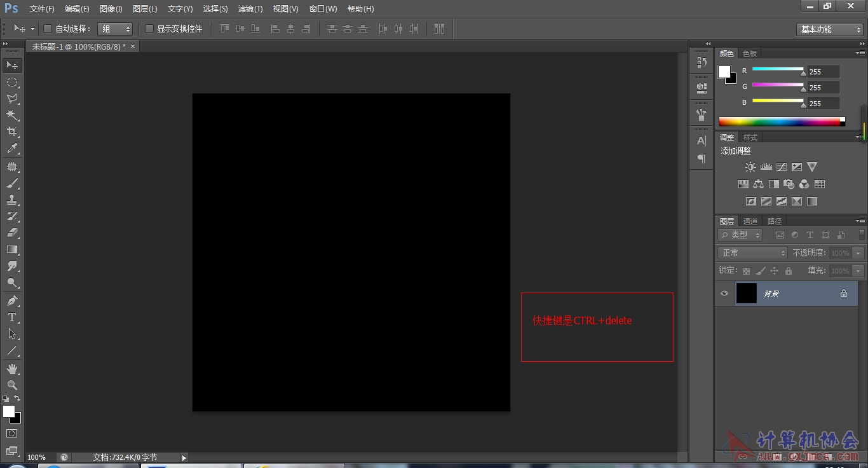Screen dimensions: 868x468
Task: Select the Zoom magnifier tool
Action: pos(12,385)
